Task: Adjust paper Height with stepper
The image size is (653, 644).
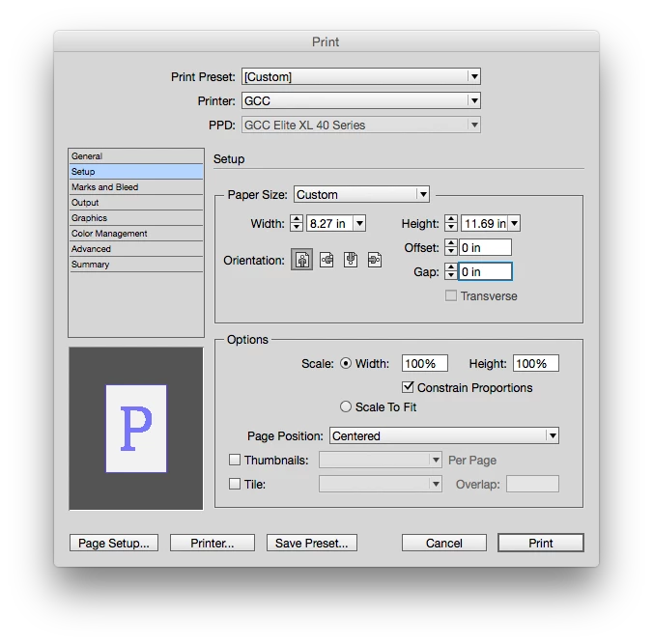Action: [x=451, y=223]
